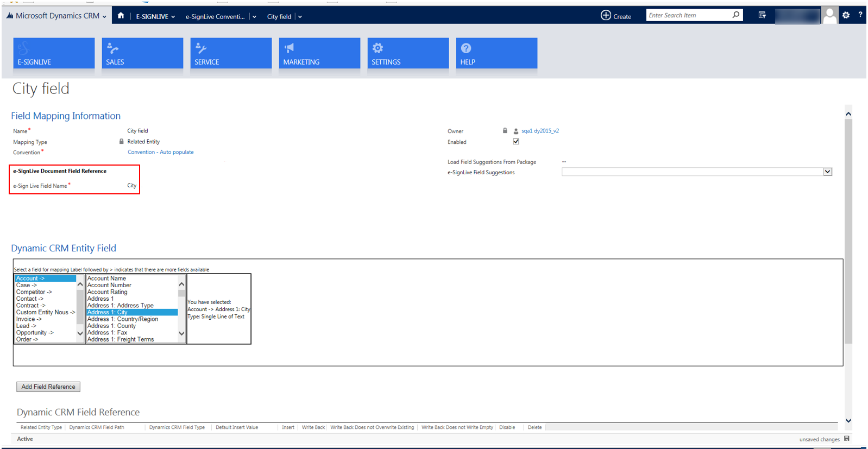Open e-SignLive Field Suggestions dropdown
Image resolution: width=868 pixels, height=449 pixels.
[x=827, y=172]
